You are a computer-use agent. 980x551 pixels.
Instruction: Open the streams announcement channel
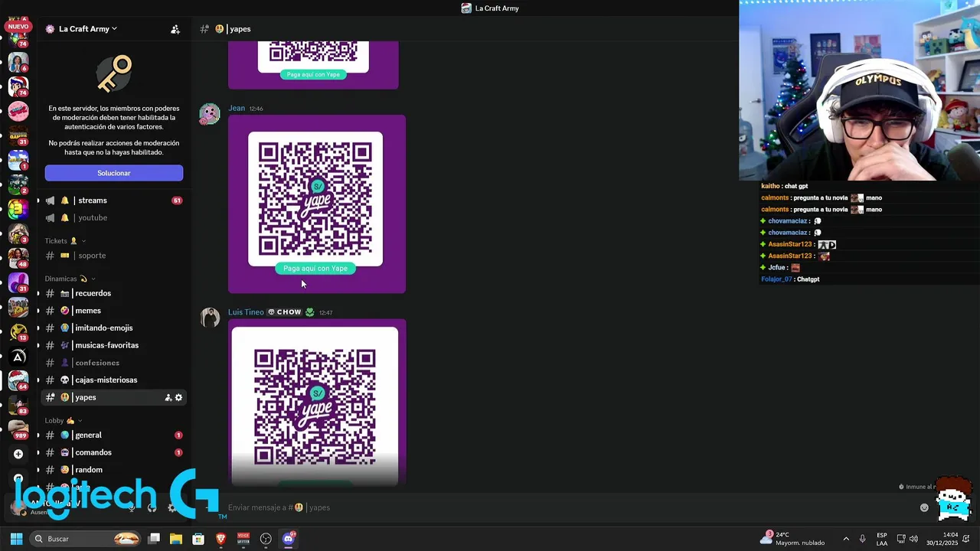[x=113, y=201]
